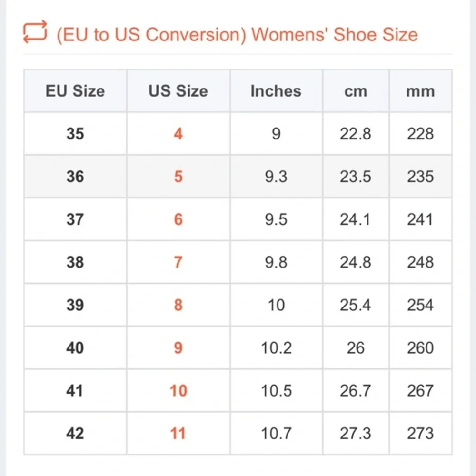Click US size 4 in orange
The width and height of the screenshot is (476, 476).
pos(178,134)
